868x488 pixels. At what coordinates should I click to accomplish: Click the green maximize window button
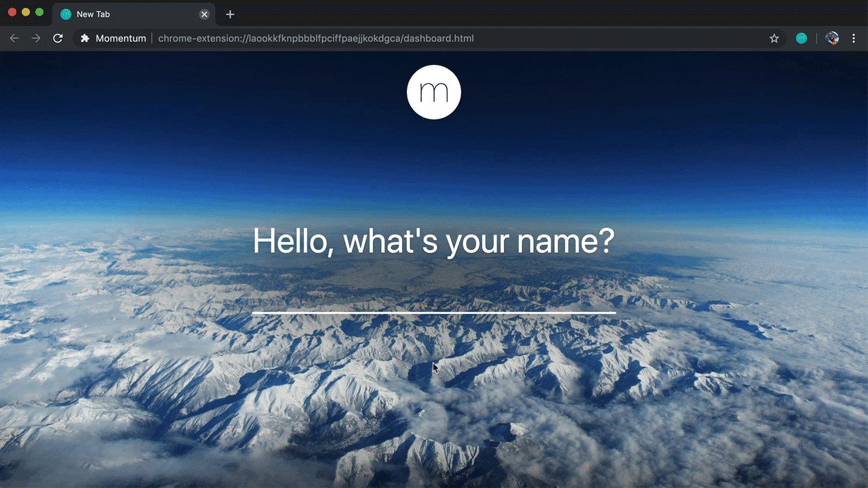tap(39, 12)
